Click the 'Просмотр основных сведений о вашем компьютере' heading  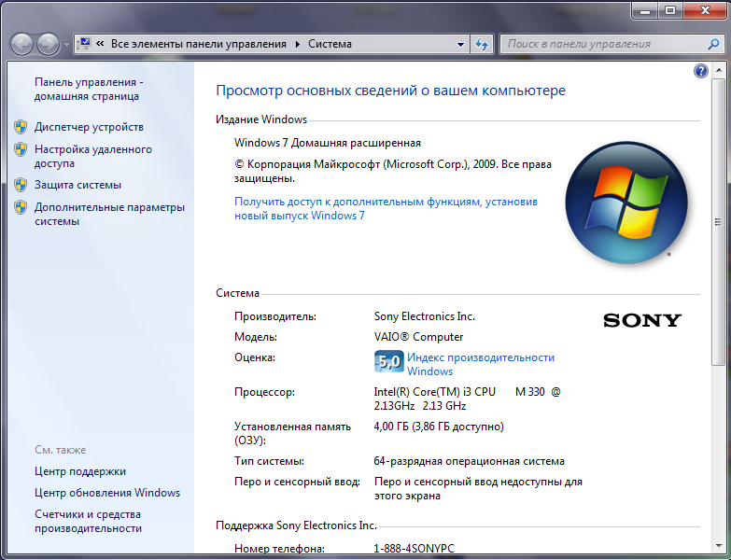point(390,91)
